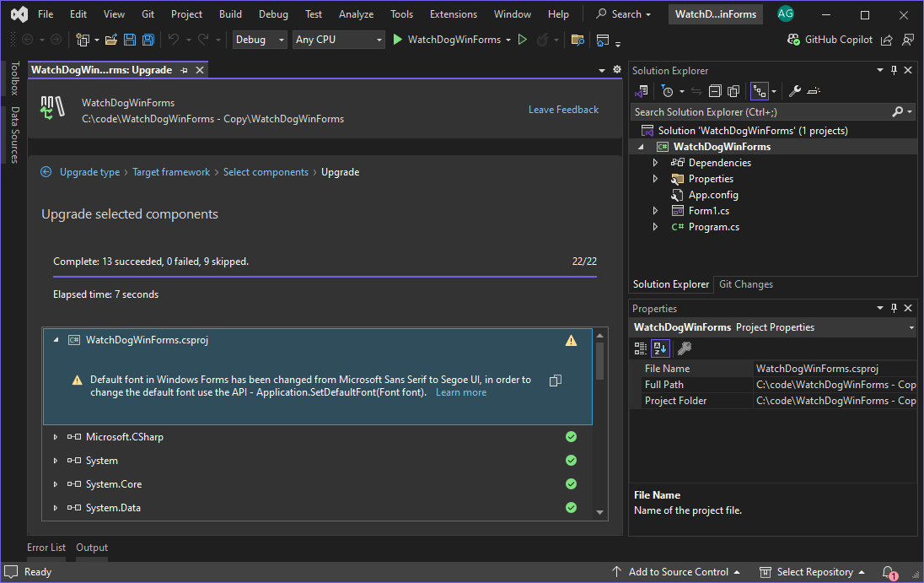Click the Leave Feedback link

[563, 109]
